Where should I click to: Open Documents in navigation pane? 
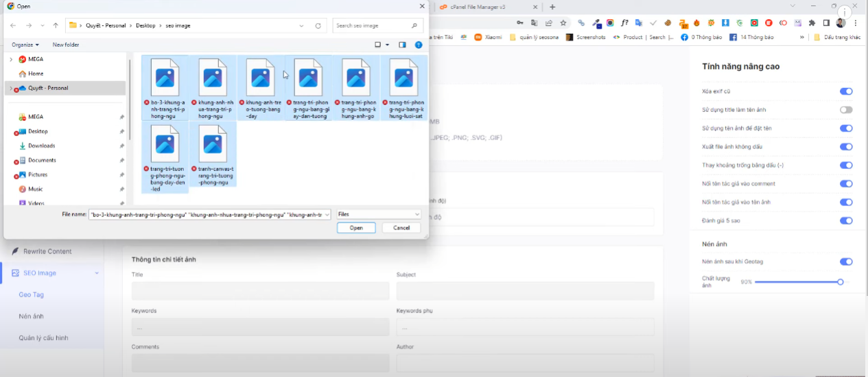42,160
